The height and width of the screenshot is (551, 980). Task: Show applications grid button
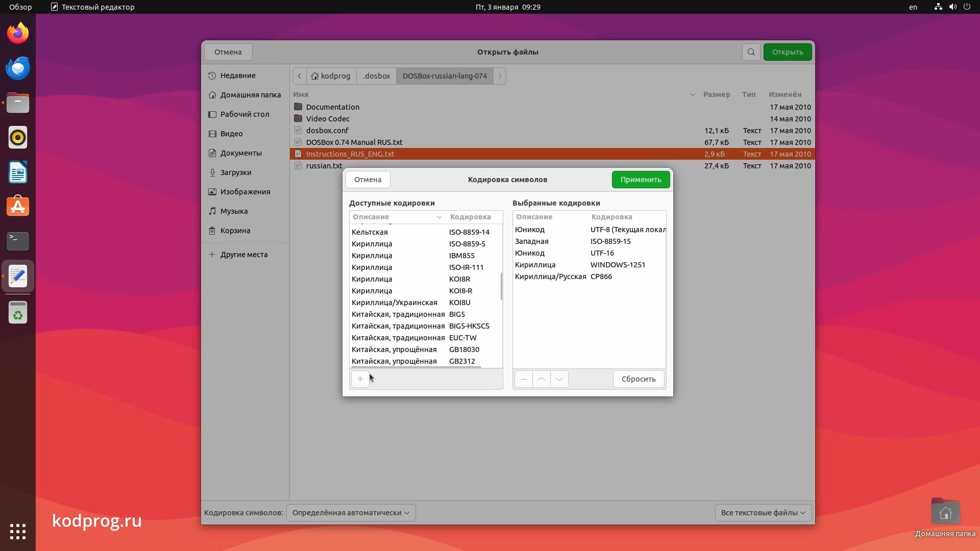(18, 532)
